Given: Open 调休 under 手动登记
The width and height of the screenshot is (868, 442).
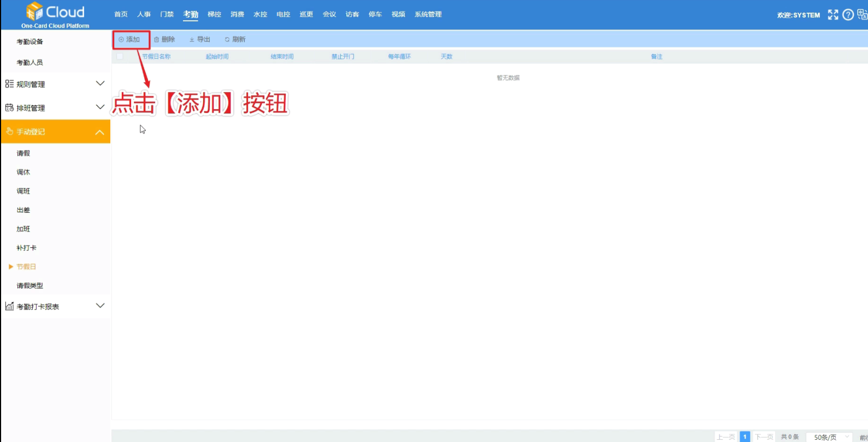Looking at the screenshot, I should tap(23, 172).
